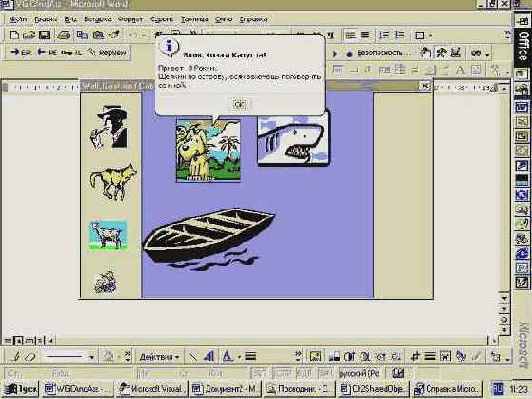Click the Print icon in toolbar
Viewport: 532px width, 399px height.
tap(63, 35)
